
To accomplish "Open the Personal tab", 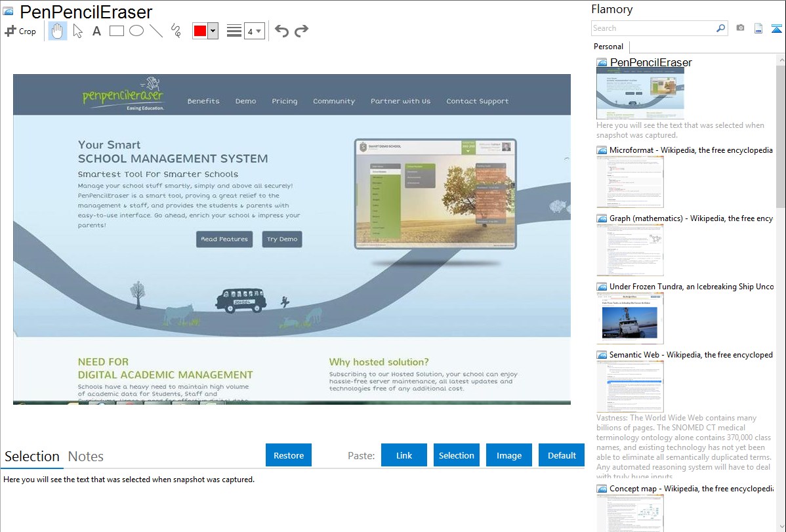I will click(609, 47).
